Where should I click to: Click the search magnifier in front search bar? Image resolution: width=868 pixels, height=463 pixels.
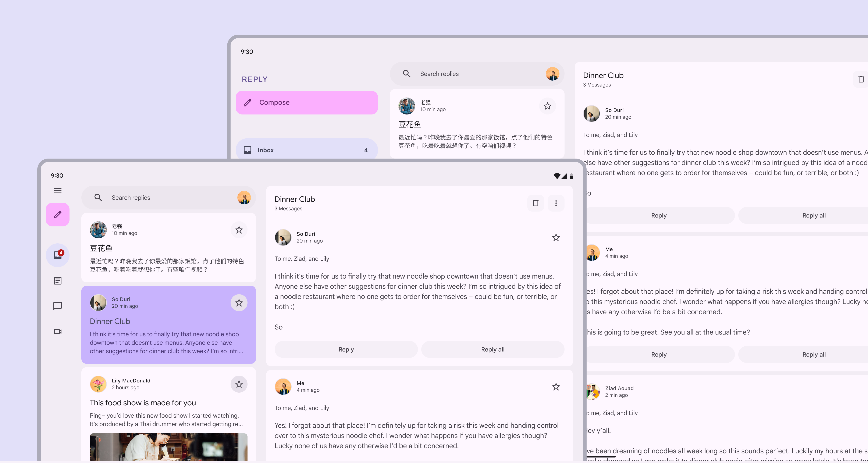(98, 197)
